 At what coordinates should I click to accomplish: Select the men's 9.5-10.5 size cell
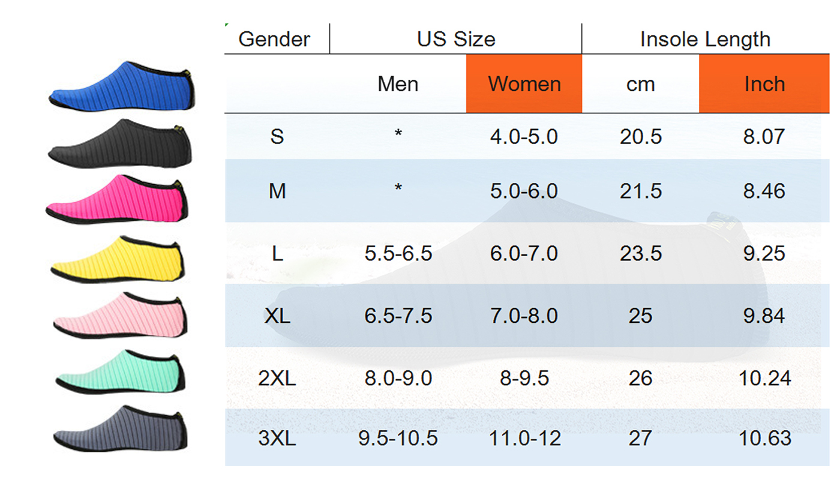click(398, 439)
